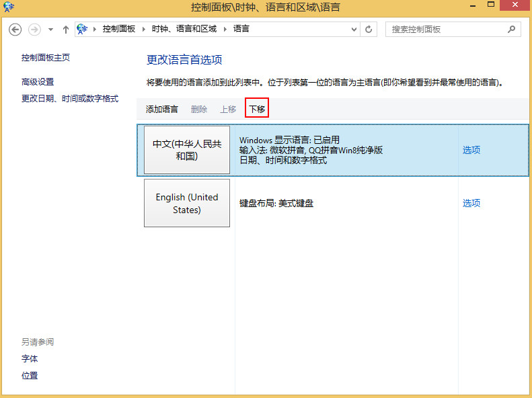Screen dimensions: 532x398
Task: Click the 语言 breadcrumb segment
Action: pyautogui.click(x=241, y=29)
